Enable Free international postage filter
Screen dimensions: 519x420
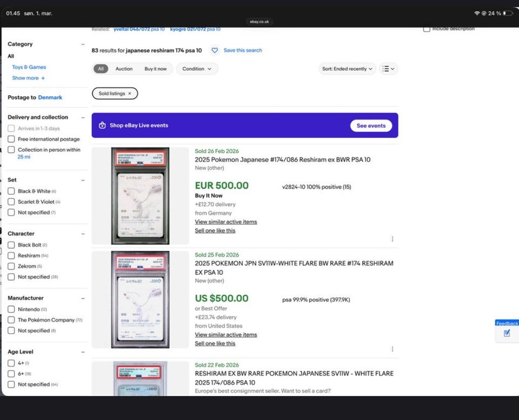pos(11,139)
